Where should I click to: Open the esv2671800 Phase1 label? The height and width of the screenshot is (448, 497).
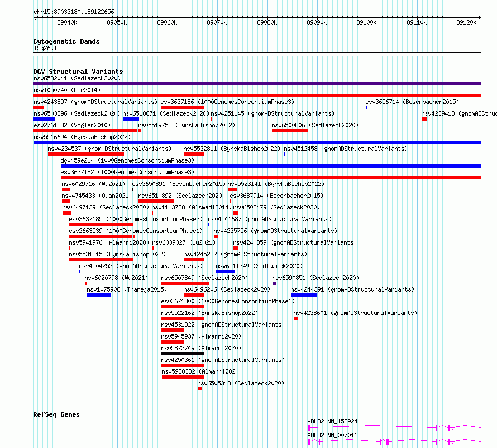tap(228, 301)
